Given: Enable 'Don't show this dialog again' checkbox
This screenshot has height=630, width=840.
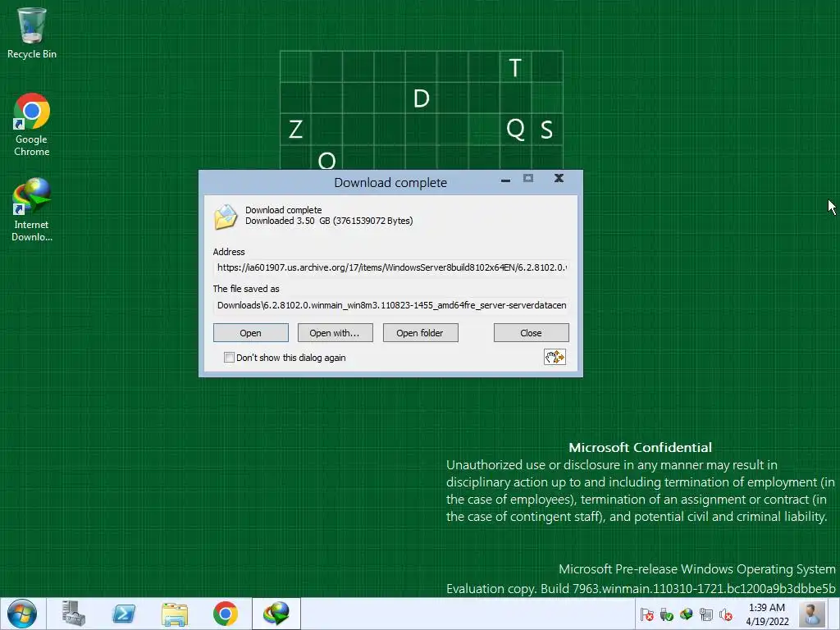Looking at the screenshot, I should pos(230,358).
